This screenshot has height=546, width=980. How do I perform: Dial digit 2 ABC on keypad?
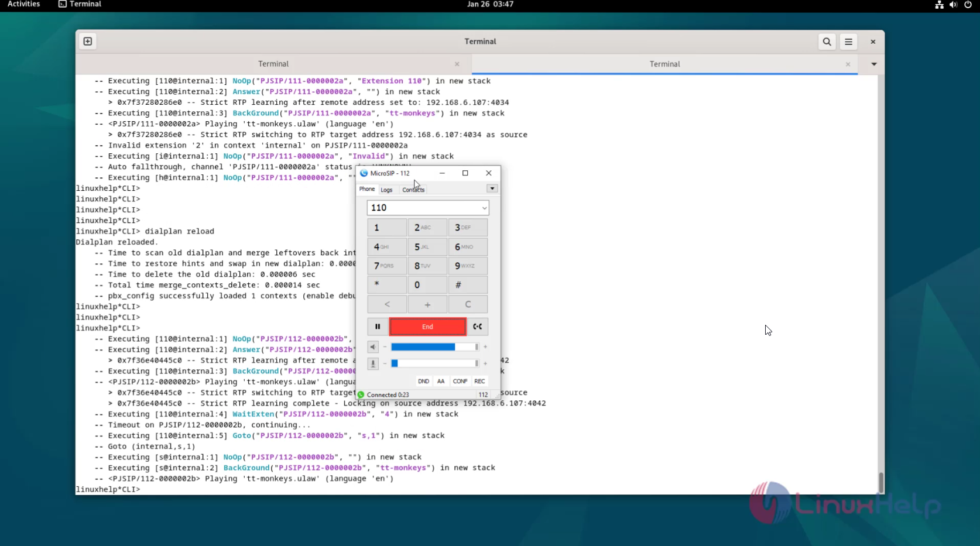pyautogui.click(x=427, y=227)
